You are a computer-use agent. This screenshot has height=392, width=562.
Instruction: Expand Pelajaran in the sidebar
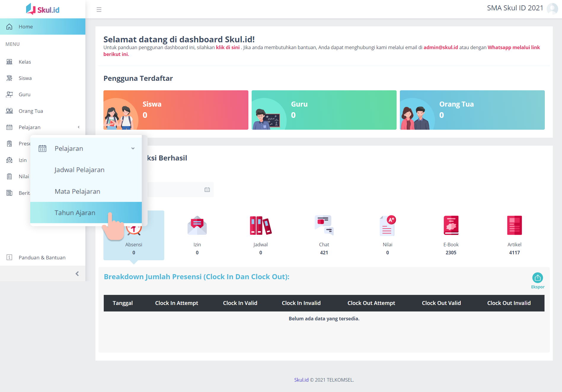(43, 127)
